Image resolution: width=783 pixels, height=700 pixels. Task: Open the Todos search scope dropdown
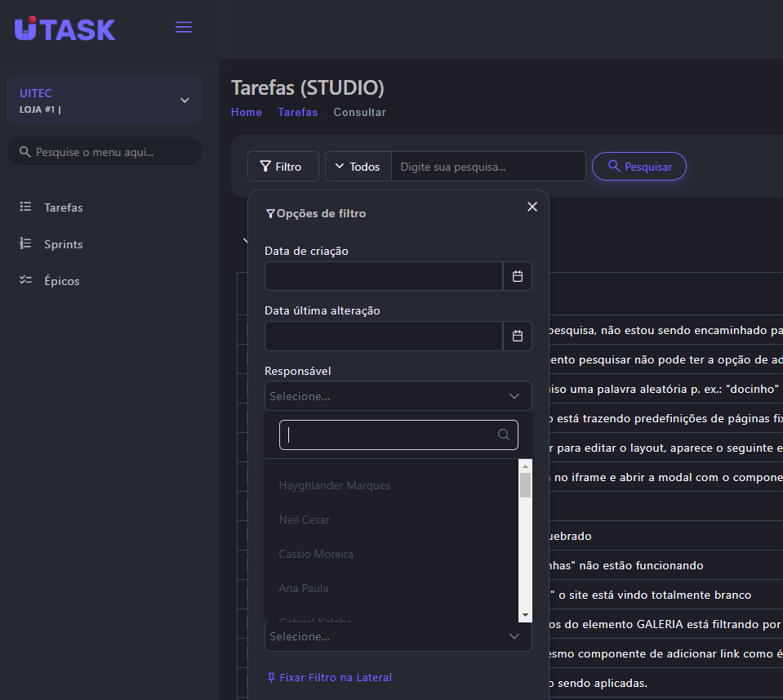click(358, 167)
